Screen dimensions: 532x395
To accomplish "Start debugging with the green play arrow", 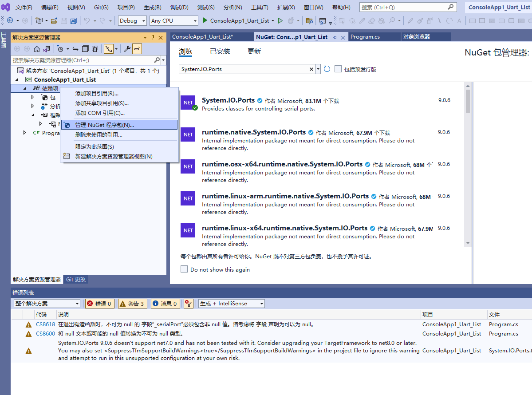I will pyautogui.click(x=205, y=20).
